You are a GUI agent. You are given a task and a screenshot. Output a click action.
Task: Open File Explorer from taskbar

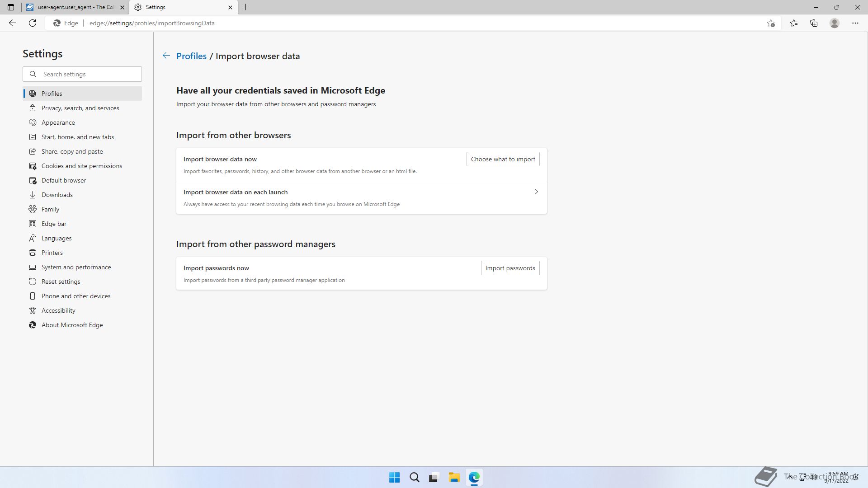tap(454, 477)
